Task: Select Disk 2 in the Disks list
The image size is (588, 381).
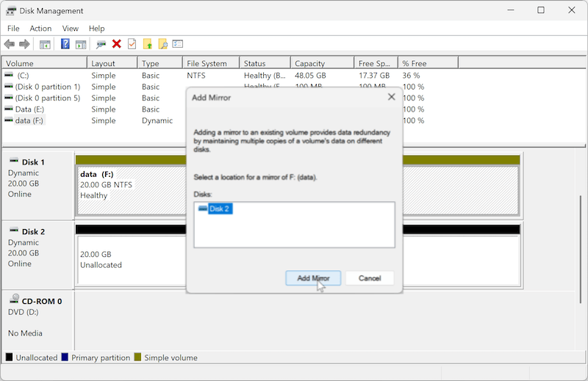Action: point(220,209)
